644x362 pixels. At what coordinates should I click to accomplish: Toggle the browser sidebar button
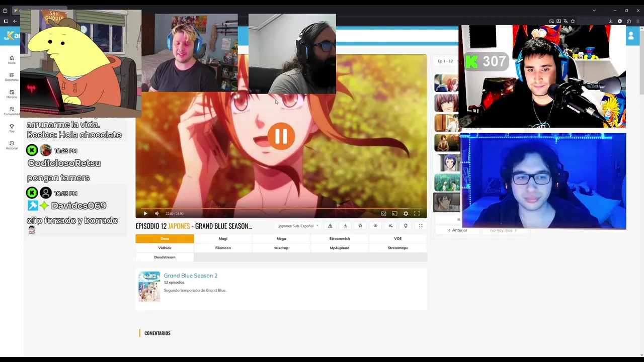(6, 21)
